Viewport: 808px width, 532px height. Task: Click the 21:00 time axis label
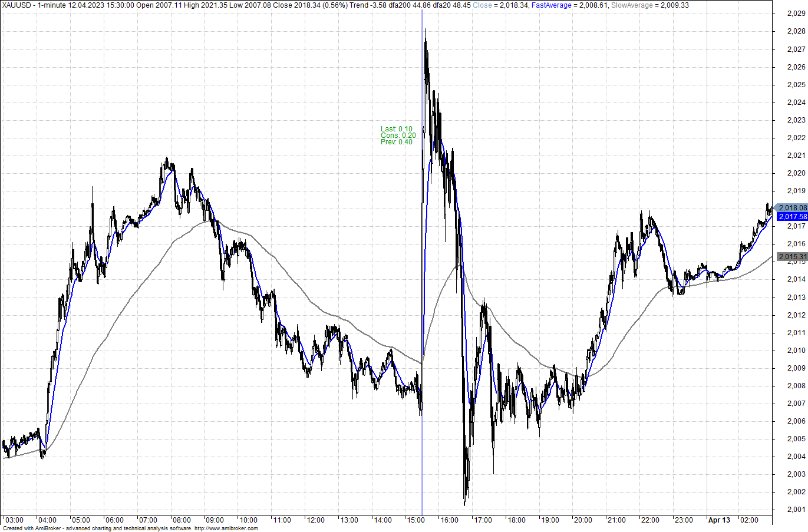(x=616, y=520)
